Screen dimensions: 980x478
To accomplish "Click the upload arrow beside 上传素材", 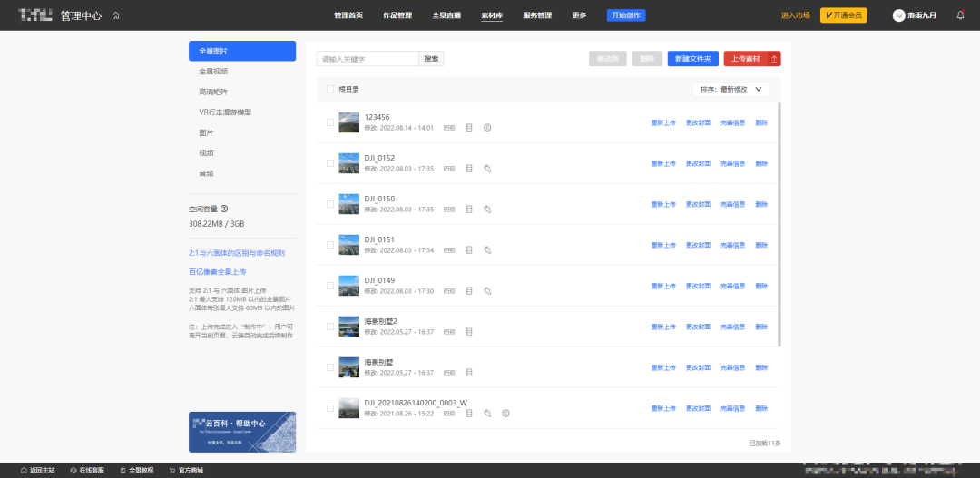I will coord(774,59).
